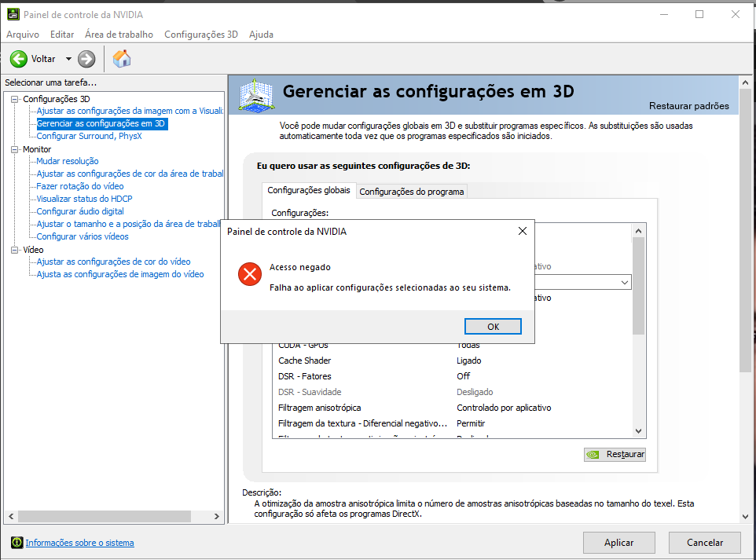Switch to Configurações do programa tab

coord(412,192)
